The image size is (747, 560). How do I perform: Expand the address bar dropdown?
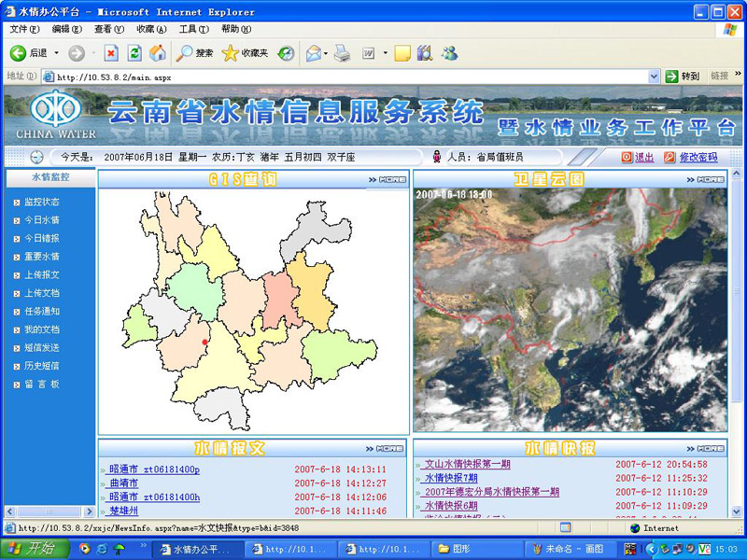click(x=654, y=77)
